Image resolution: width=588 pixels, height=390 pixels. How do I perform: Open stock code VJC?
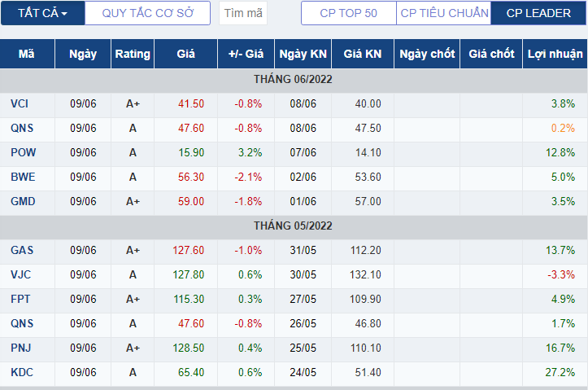click(21, 274)
